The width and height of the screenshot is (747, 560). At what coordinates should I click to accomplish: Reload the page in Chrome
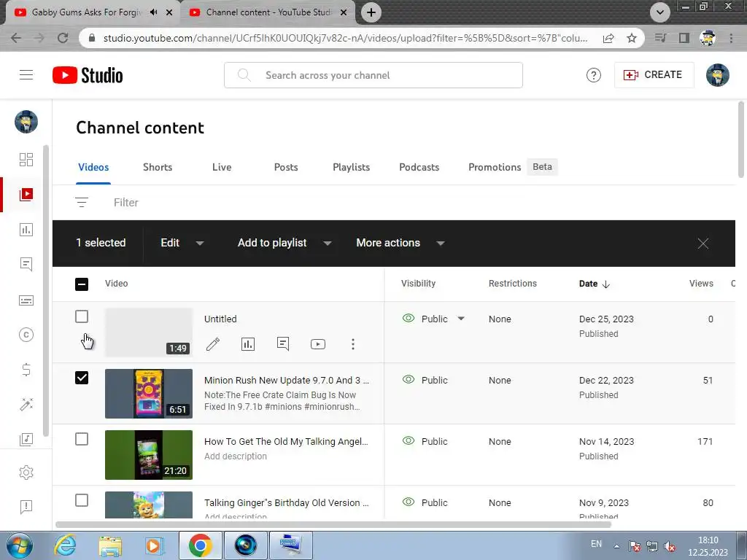click(63, 38)
